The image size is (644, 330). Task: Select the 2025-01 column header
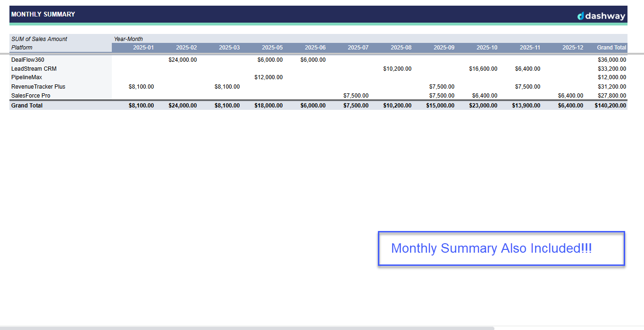click(x=143, y=48)
